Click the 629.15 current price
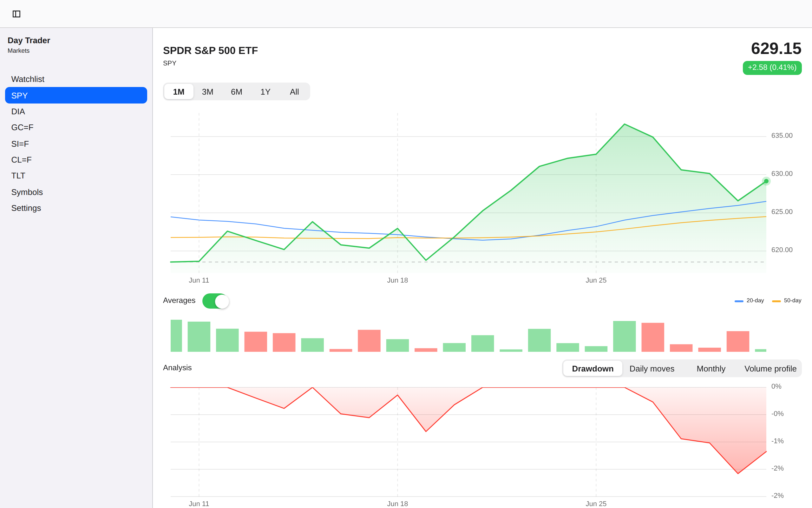The height and width of the screenshot is (508, 812). (x=776, y=49)
